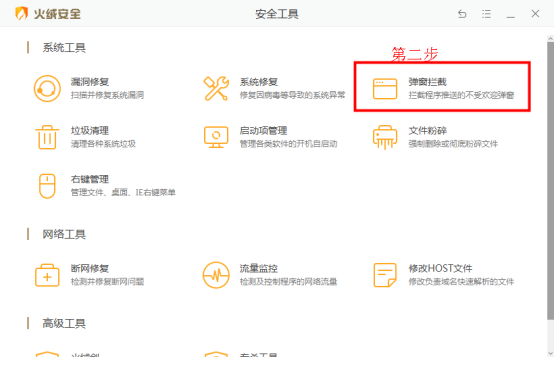
Task: Click the scrollbar up arrow
Action: (x=550, y=38)
